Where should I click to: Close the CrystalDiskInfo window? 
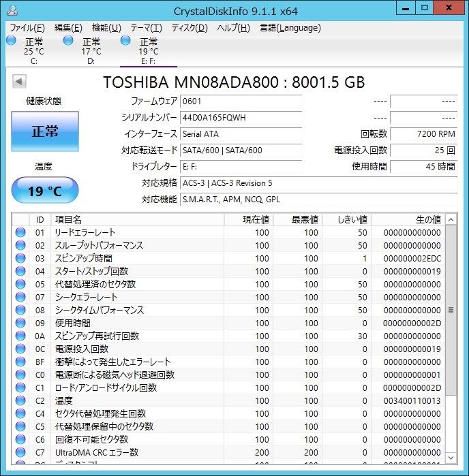pos(449,8)
